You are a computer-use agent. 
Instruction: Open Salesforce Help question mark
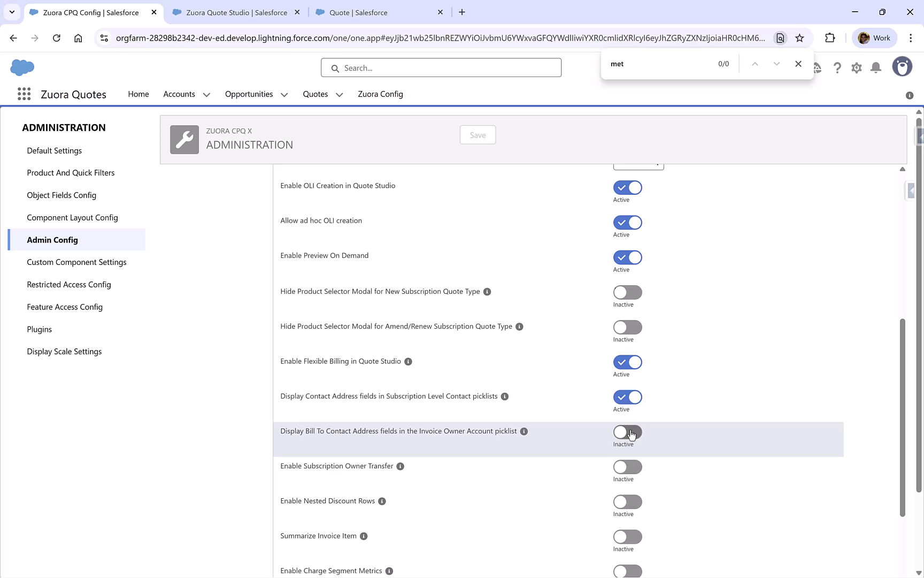[x=837, y=67]
